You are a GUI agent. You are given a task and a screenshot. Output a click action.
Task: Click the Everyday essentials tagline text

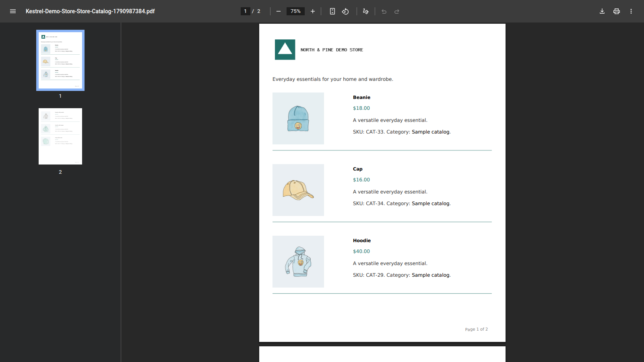coord(333,79)
